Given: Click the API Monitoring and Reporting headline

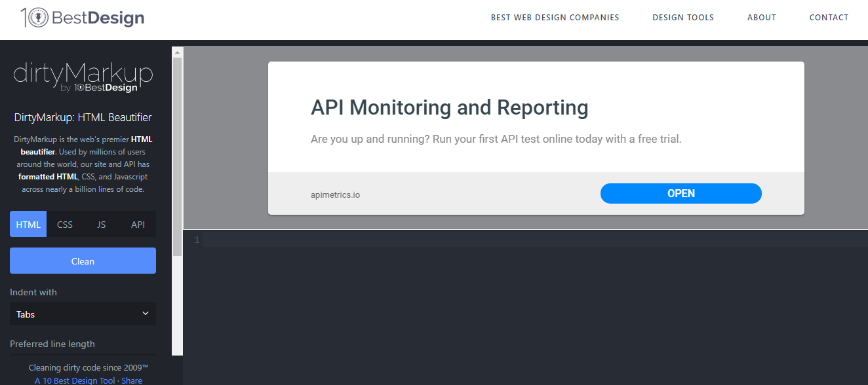Looking at the screenshot, I should pos(450,107).
